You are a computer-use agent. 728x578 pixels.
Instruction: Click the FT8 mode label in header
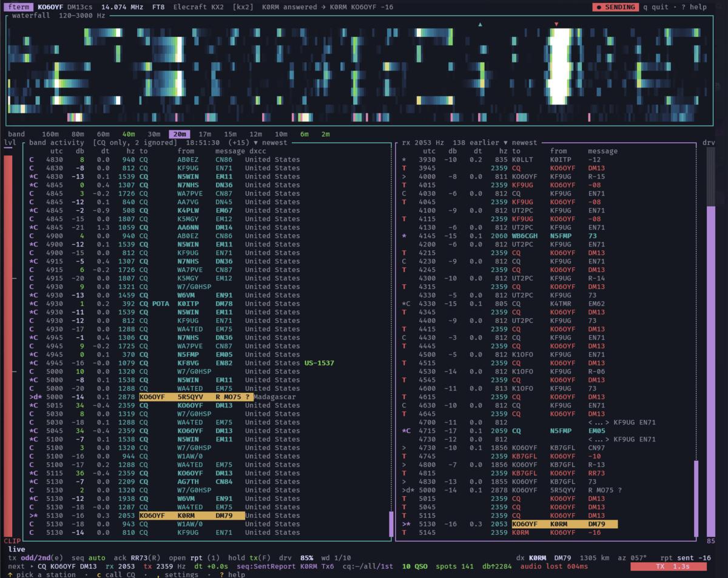click(x=158, y=7)
